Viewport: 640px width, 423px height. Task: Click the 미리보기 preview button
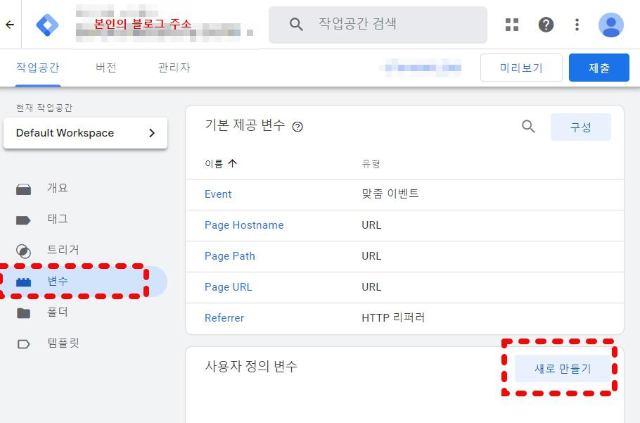coord(521,67)
